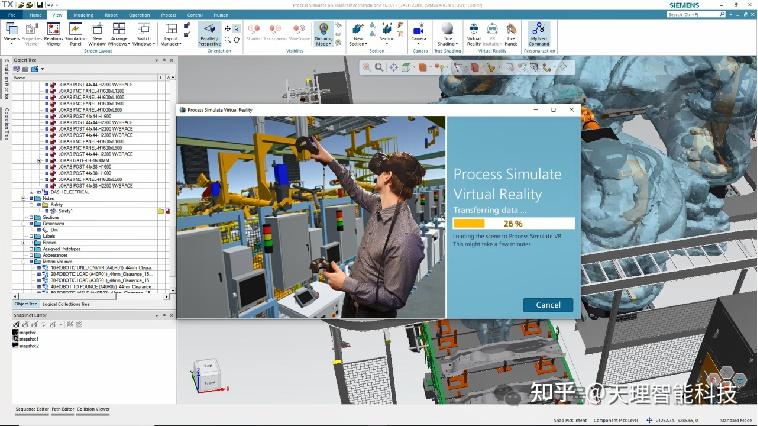Switch to Logical Collections Tree tab
The height and width of the screenshot is (426, 758).
point(66,304)
